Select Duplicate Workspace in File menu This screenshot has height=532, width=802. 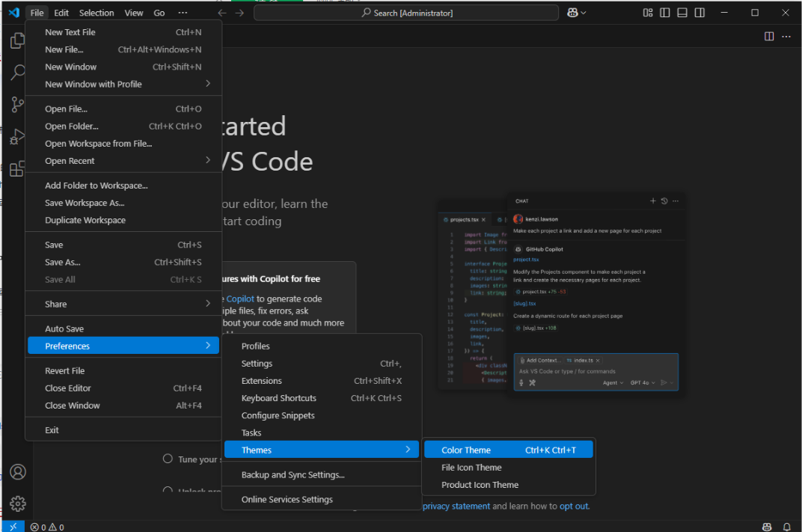(123, 221)
